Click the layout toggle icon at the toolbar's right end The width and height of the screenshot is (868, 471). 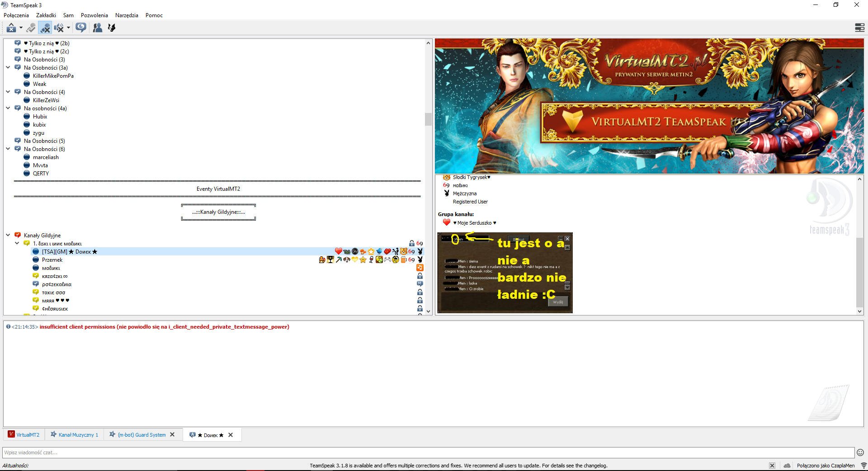[x=860, y=28]
